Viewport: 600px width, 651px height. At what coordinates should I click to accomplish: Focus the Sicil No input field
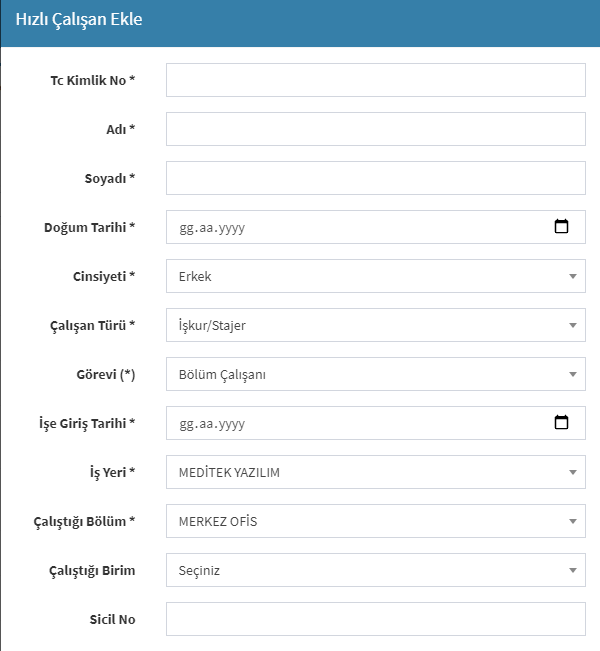point(376,619)
